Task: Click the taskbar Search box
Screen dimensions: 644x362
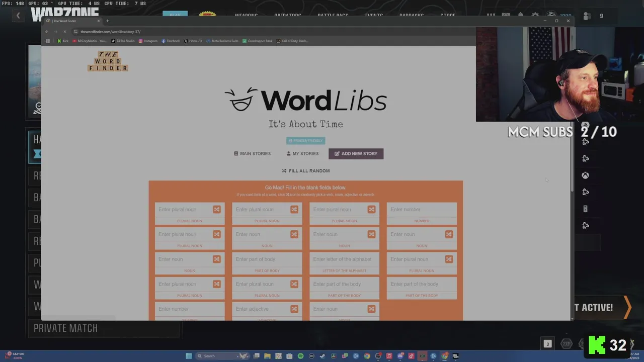Action: (223, 356)
